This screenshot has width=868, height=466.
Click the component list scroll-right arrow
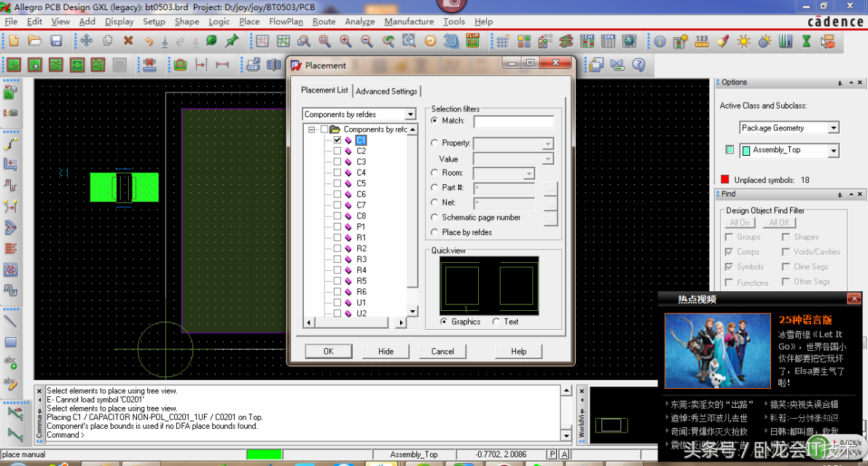coord(402,323)
